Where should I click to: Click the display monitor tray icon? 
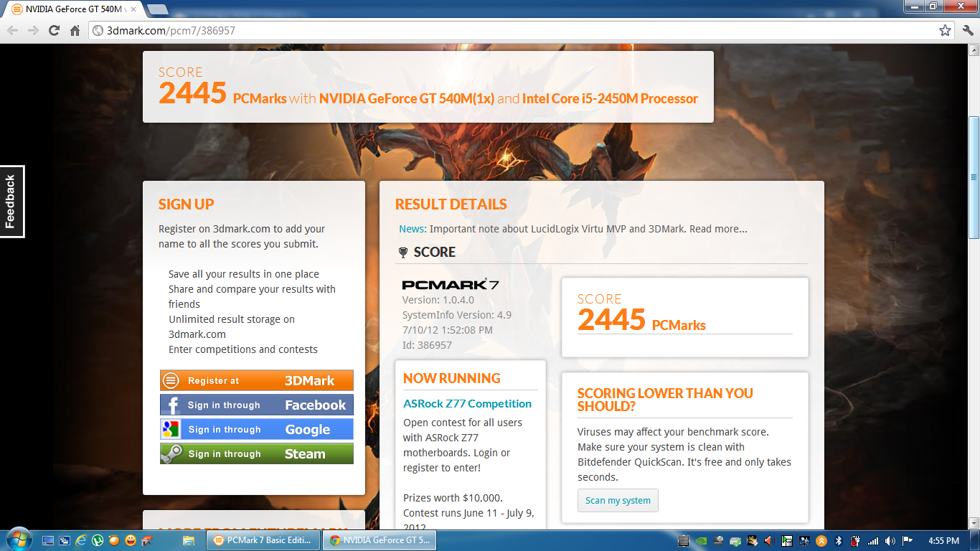tap(804, 540)
